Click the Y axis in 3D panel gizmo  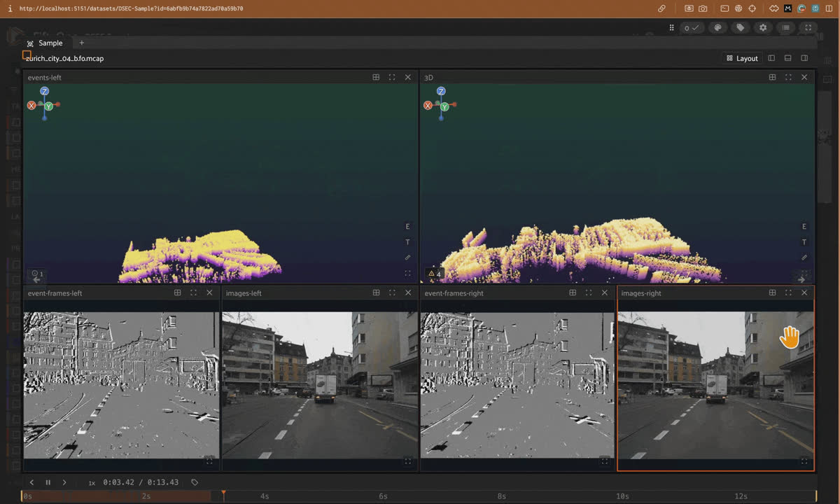(x=444, y=107)
